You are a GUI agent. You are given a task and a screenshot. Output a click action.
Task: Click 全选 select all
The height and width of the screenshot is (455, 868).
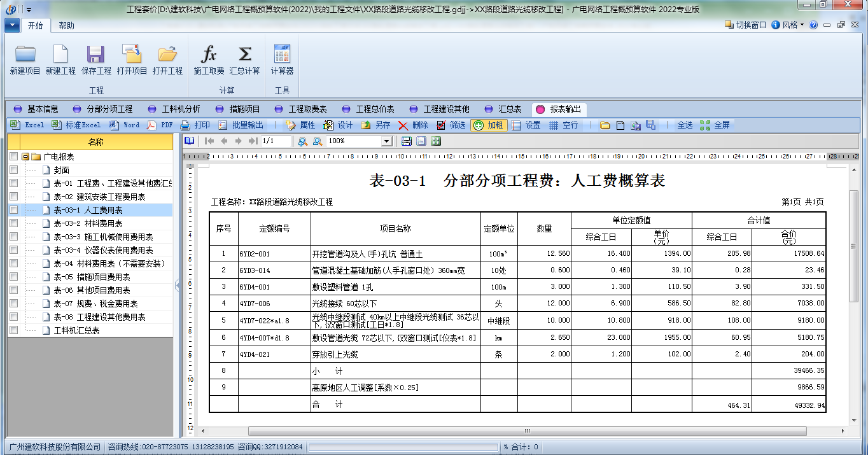click(x=685, y=125)
